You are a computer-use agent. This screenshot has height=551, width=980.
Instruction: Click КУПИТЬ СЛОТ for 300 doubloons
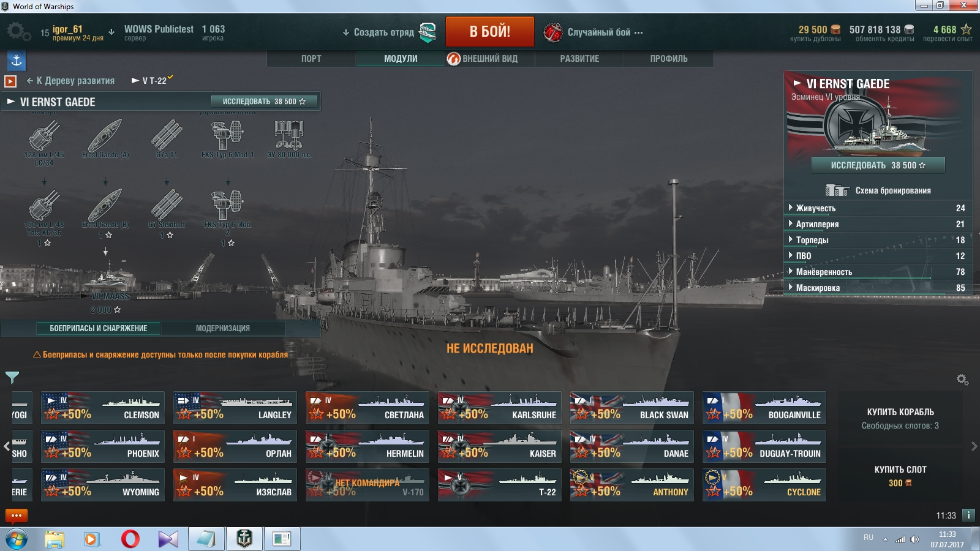click(900, 476)
